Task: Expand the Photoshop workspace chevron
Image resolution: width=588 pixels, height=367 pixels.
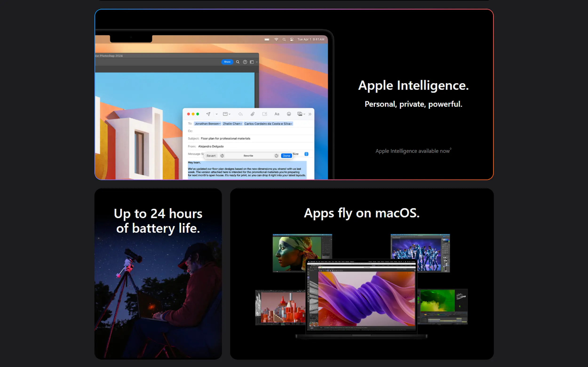Action: (257, 62)
